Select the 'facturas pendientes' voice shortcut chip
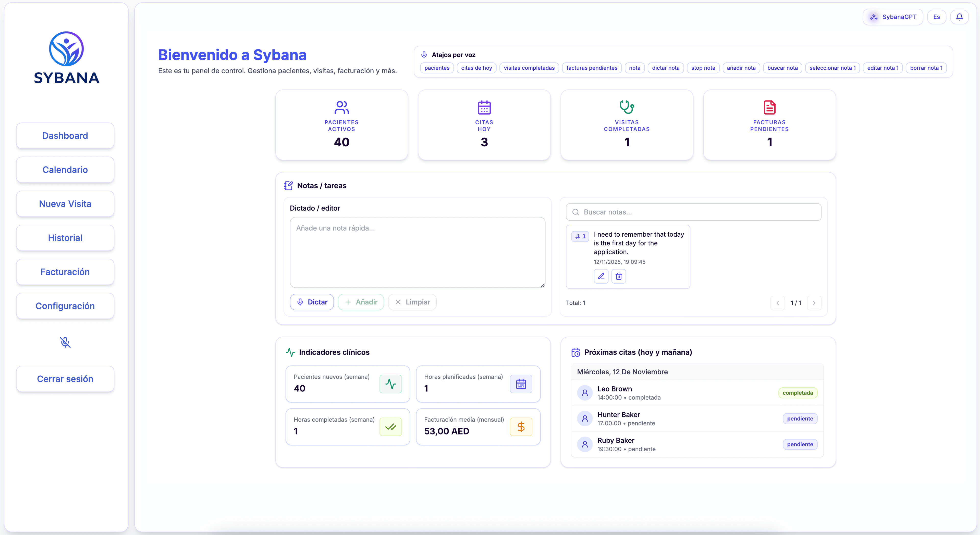This screenshot has height=535, width=980. 592,68
